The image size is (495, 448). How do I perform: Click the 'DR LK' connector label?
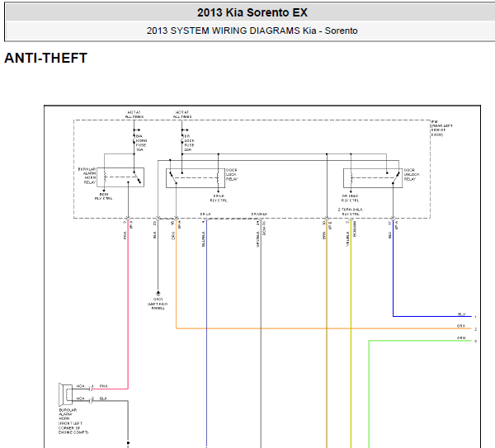click(205, 214)
